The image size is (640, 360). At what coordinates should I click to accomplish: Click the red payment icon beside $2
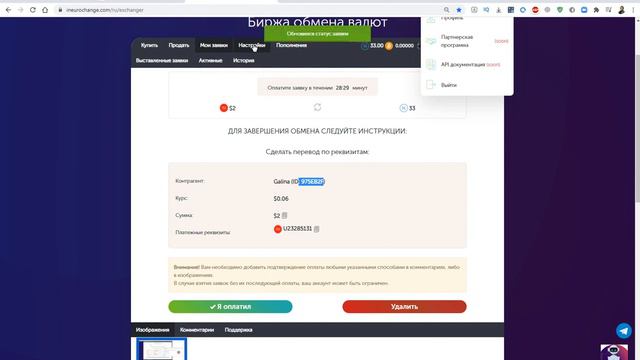pos(224,108)
